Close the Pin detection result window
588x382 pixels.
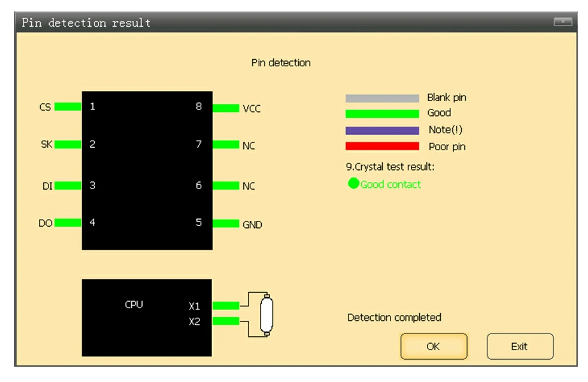[x=563, y=22]
